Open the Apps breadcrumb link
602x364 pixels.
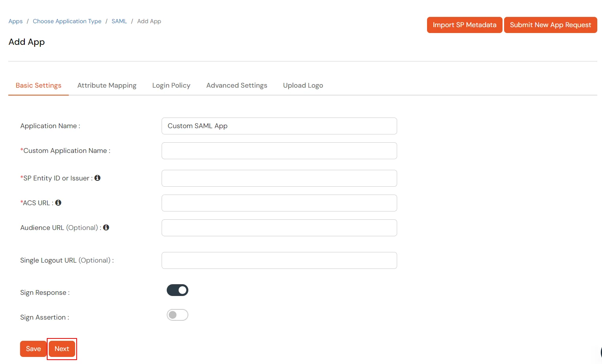point(15,21)
